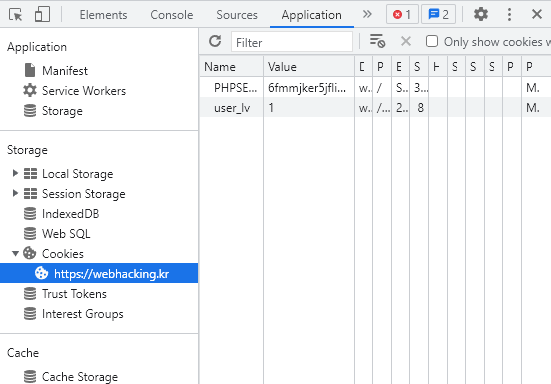The image size is (551, 384).
Task: Open Manifest in the Application section
Action: point(65,71)
